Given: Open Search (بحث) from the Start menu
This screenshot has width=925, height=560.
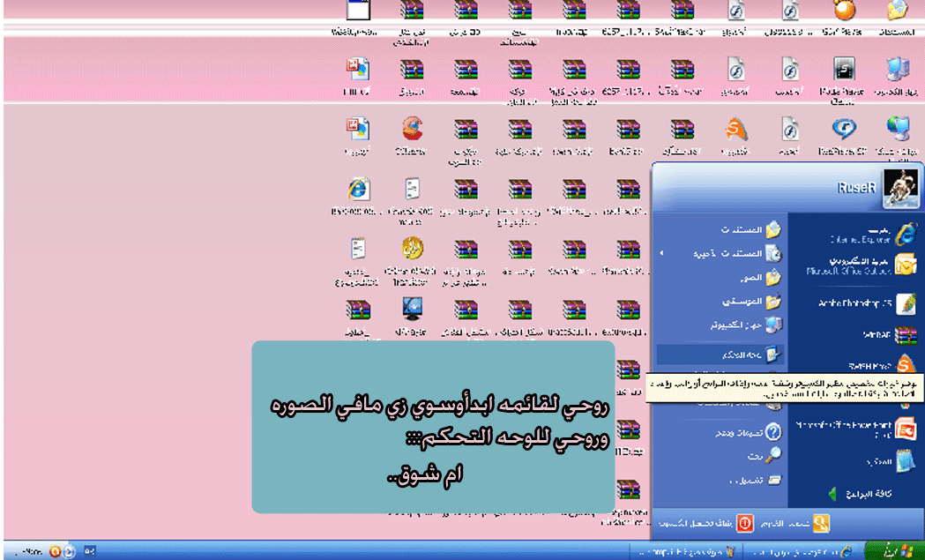Looking at the screenshot, I should [x=758, y=456].
